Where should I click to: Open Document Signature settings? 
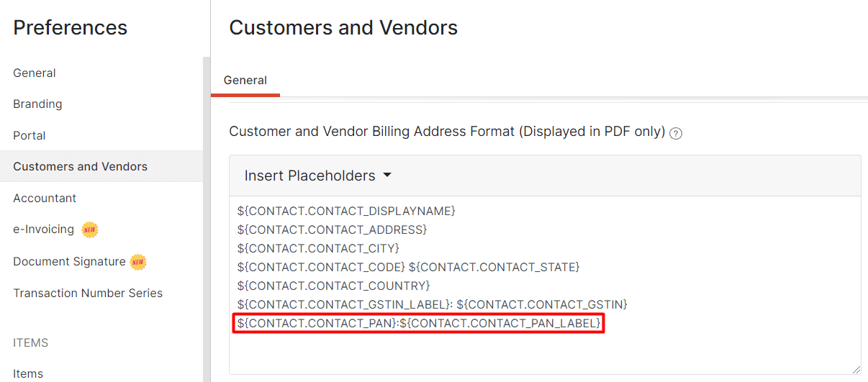(69, 261)
